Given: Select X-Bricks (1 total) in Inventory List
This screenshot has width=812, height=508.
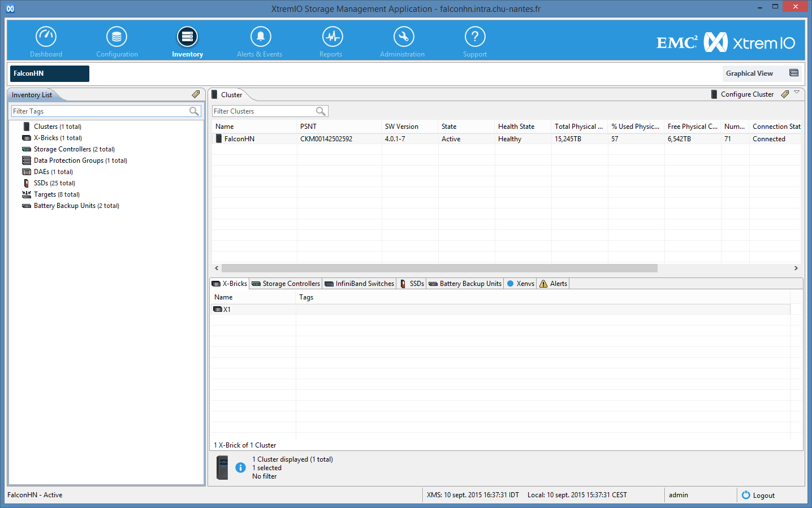Looking at the screenshot, I should 58,138.
